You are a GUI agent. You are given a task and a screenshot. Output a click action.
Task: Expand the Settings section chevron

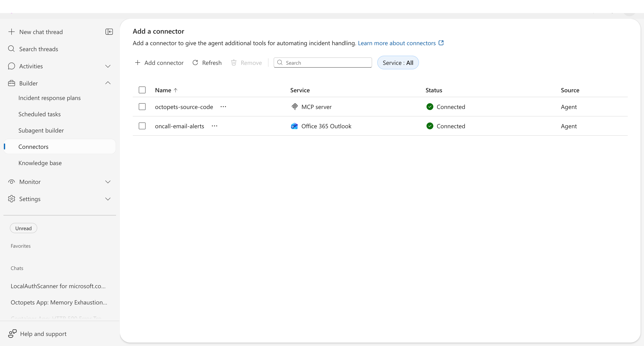tap(108, 199)
